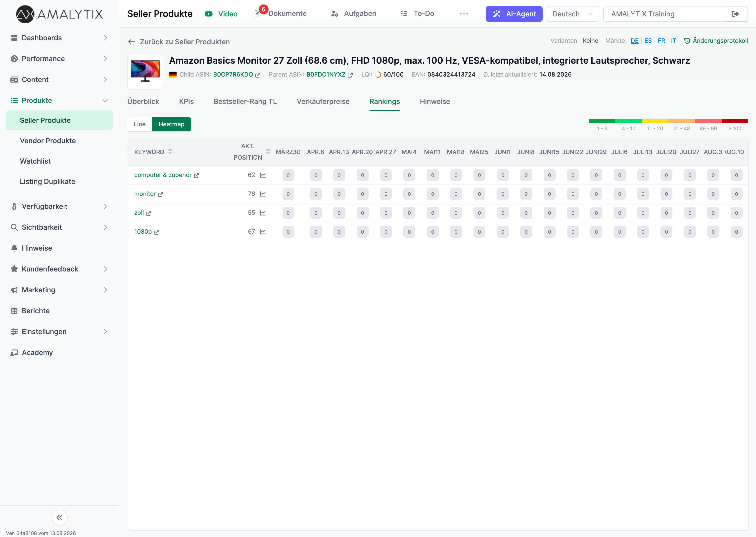
Task: Switch ranking view to Line
Action: tap(140, 124)
